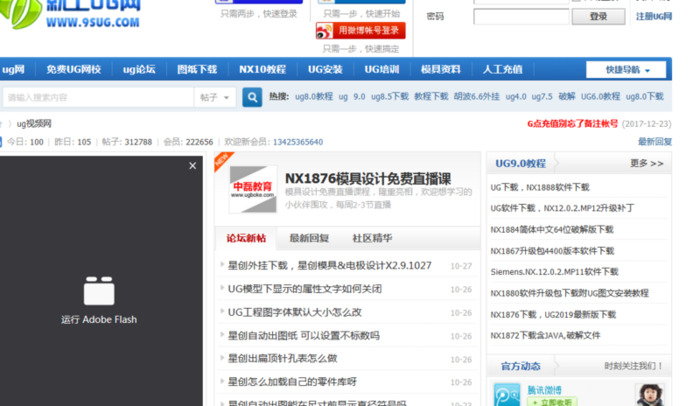Open the UG安装 navigation item
This screenshot has height=406, width=700.
point(325,69)
